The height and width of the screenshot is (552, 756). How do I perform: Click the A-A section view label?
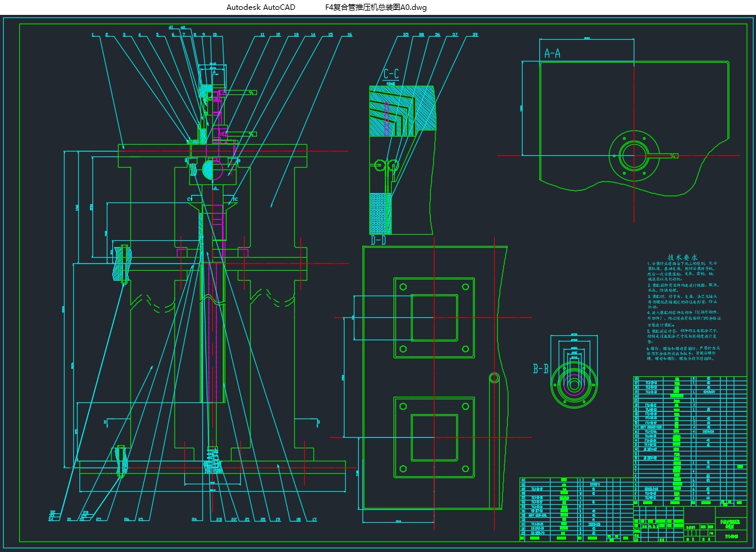[552, 53]
